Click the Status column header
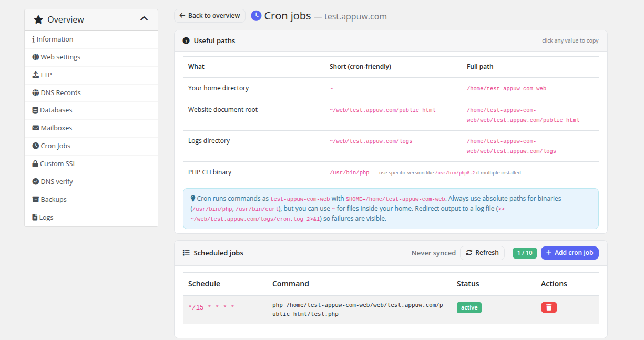Viewport: 644px width, 340px height. [x=468, y=284]
